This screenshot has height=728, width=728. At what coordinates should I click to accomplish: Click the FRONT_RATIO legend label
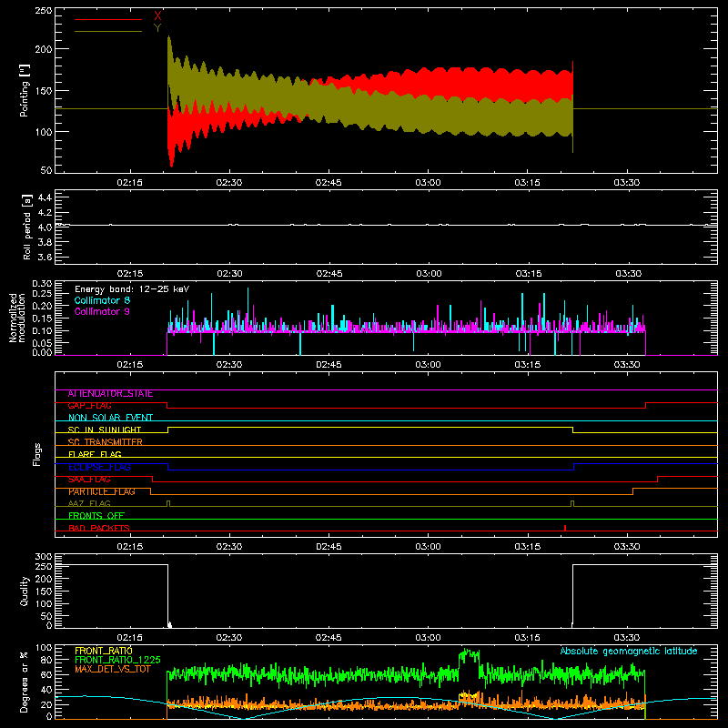[x=104, y=651]
